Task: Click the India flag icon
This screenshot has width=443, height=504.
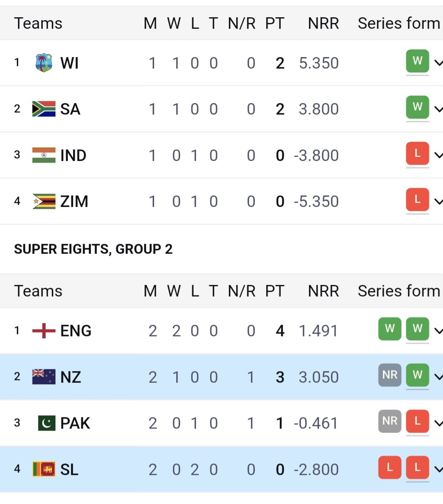Action: coord(44,155)
